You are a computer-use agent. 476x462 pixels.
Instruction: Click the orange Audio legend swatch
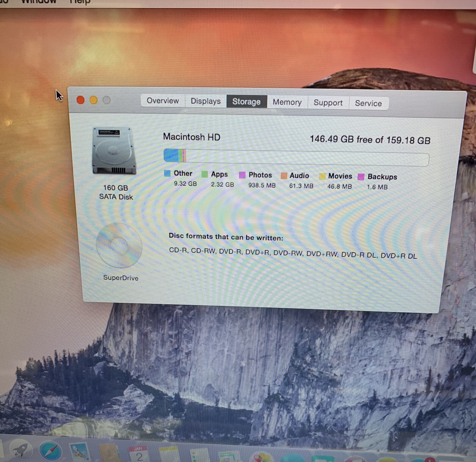tap(284, 176)
